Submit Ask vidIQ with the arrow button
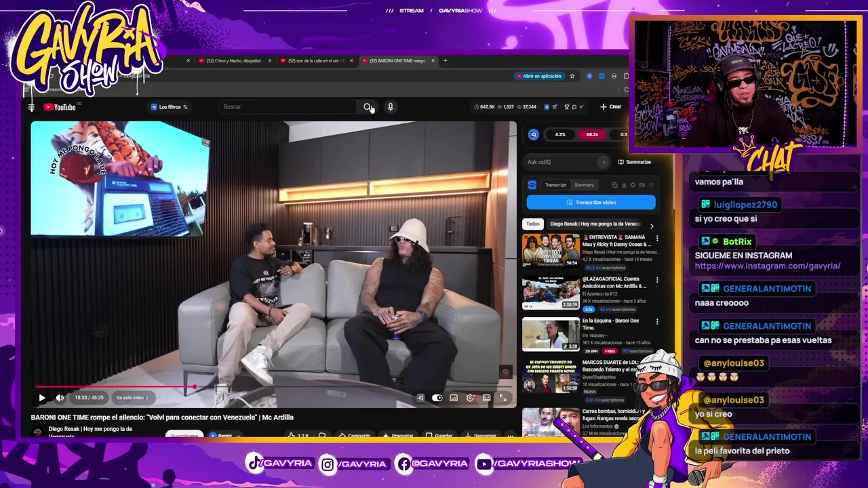This screenshot has width=868, height=488. point(604,162)
